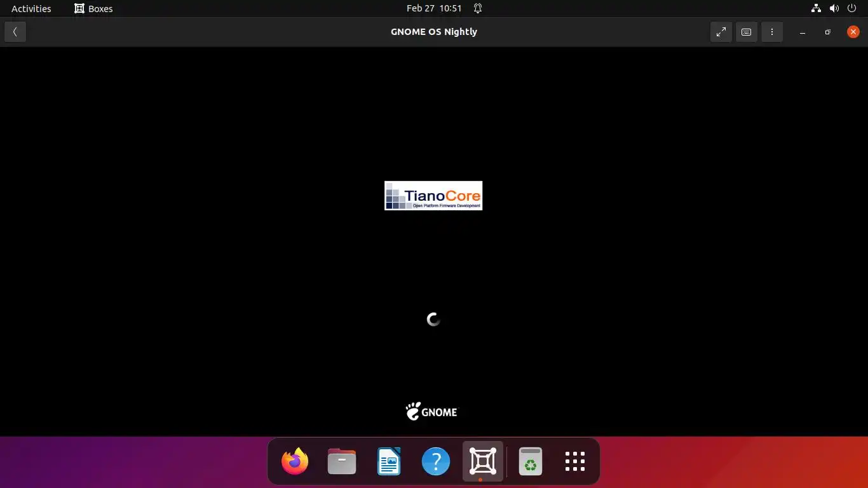The width and height of the screenshot is (868, 488).
Task: Click the volume speaker icon in the top bar
Action: point(834,8)
